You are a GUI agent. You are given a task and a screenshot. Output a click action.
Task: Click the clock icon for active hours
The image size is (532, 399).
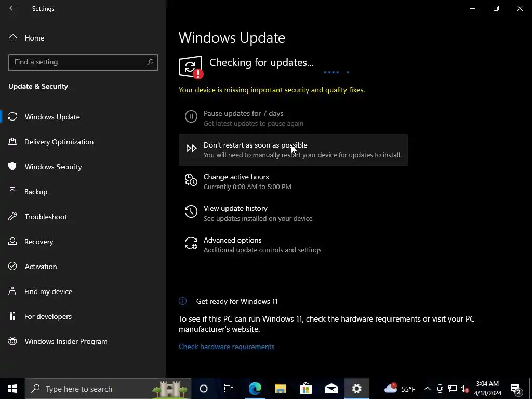point(191,180)
